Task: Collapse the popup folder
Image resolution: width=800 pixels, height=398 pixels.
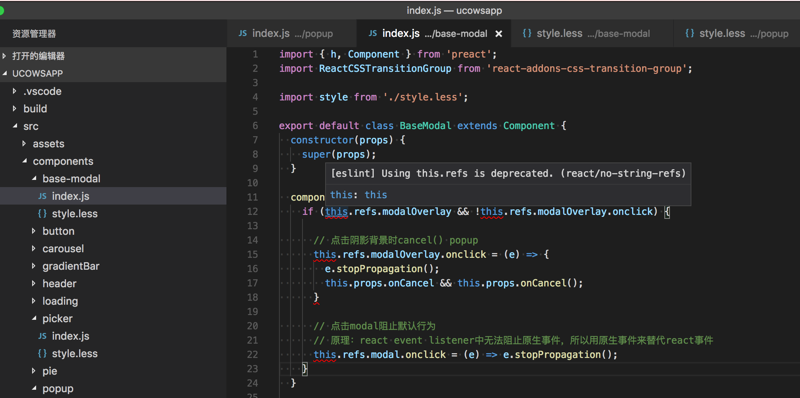Action: coord(113,388)
